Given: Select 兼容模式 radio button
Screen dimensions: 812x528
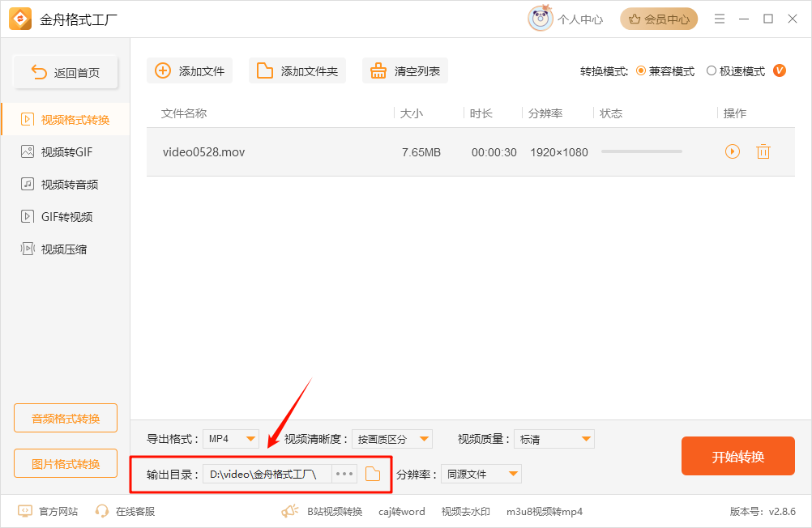Looking at the screenshot, I should pyautogui.click(x=640, y=71).
